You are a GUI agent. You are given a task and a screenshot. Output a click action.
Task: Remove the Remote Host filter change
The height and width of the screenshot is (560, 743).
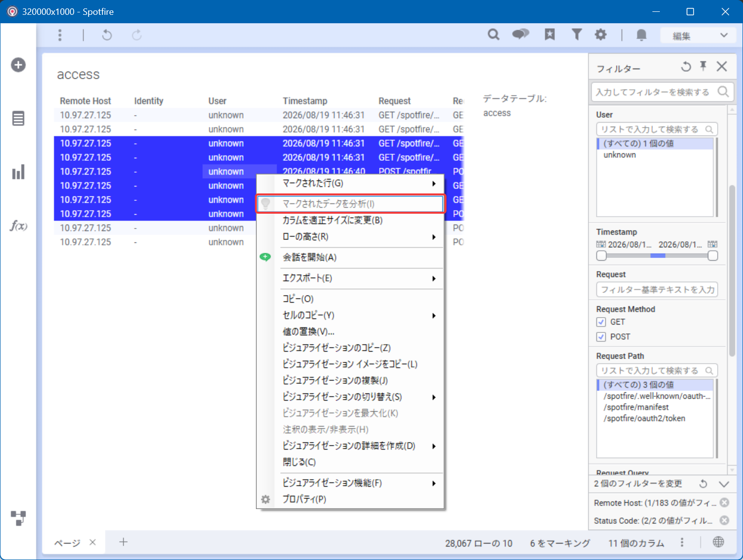[x=725, y=503]
